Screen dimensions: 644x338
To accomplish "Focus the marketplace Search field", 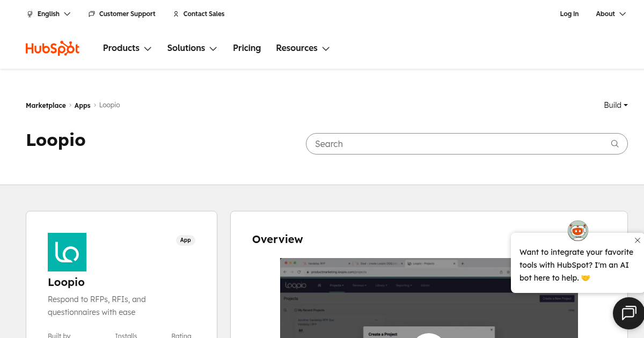I will point(466,144).
